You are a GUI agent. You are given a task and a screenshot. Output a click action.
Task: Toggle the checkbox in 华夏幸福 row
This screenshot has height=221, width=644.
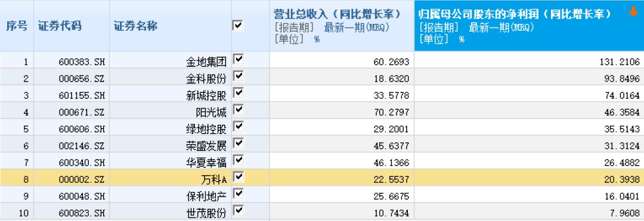point(238,160)
